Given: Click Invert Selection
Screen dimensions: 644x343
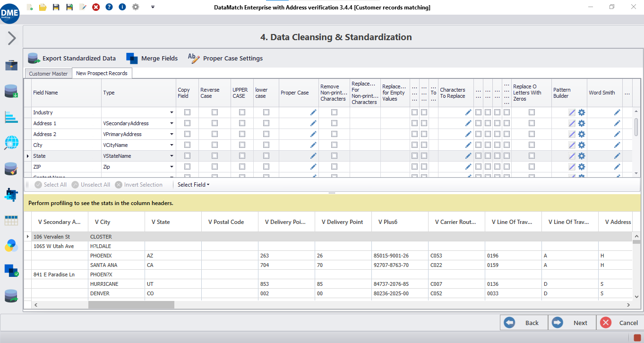Looking at the screenshot, I should click(138, 185).
